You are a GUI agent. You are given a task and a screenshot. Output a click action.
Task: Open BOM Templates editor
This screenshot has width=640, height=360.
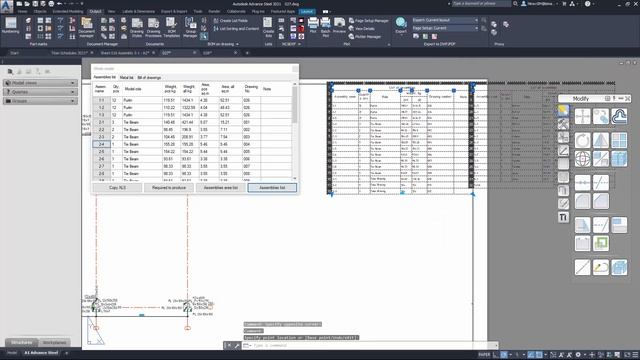coord(171,27)
